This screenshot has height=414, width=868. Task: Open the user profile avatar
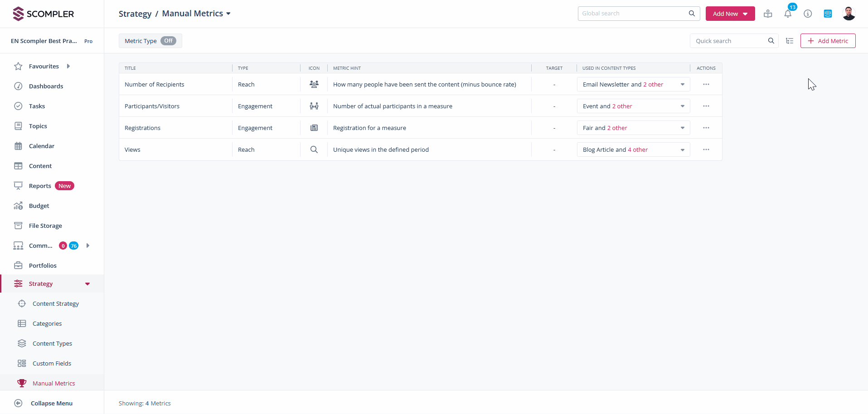(849, 14)
